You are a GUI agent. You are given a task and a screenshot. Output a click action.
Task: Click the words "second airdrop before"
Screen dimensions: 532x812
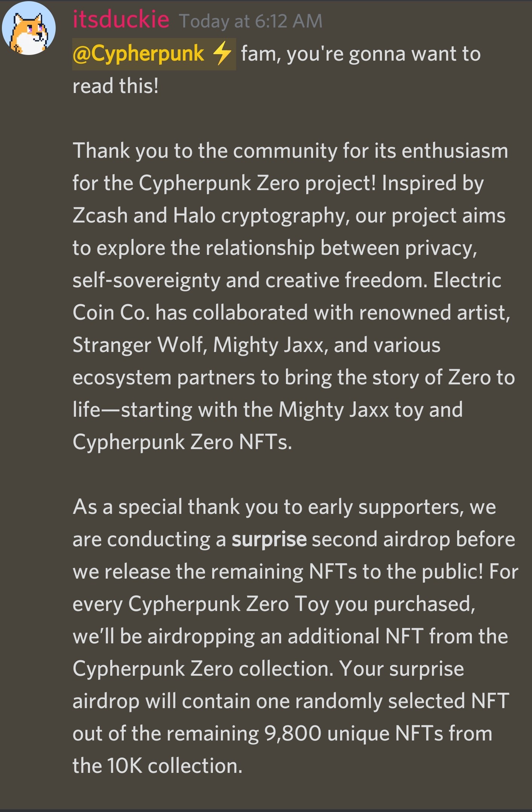tap(413, 539)
